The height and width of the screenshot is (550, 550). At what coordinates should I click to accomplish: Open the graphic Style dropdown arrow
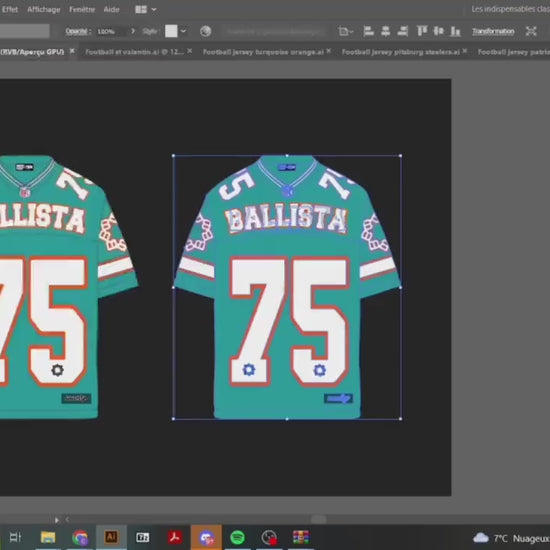(183, 31)
